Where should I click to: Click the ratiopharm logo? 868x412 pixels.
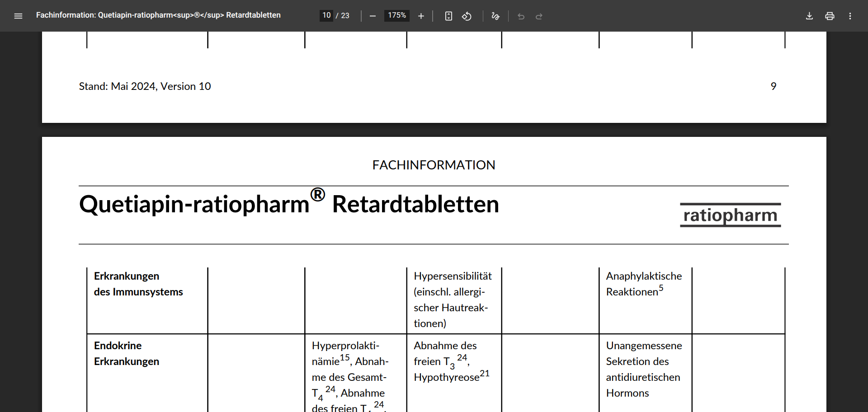click(x=730, y=215)
